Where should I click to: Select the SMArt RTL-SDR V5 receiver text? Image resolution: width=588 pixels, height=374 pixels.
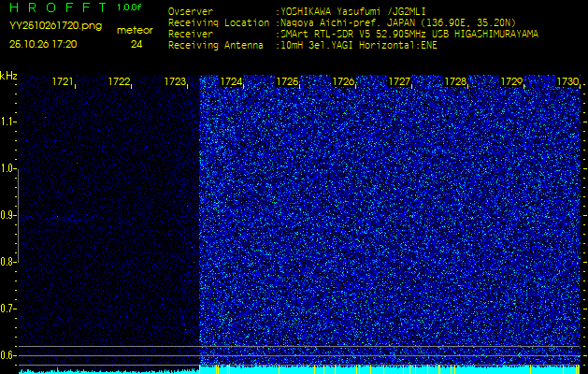[409, 35]
